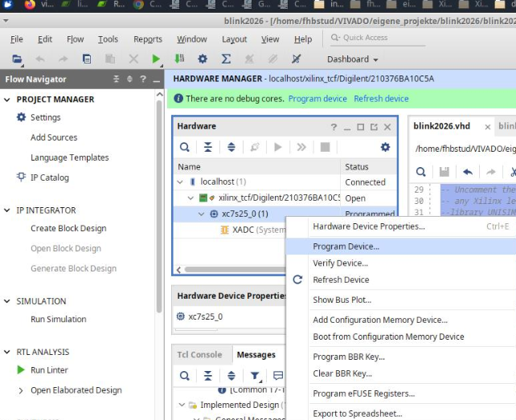The image size is (516, 420).
Task: Collapse all items in Hardware panel
Action: point(208,147)
